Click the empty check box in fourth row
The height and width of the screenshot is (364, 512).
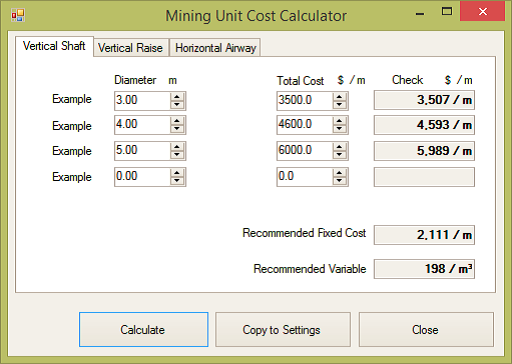(x=424, y=177)
